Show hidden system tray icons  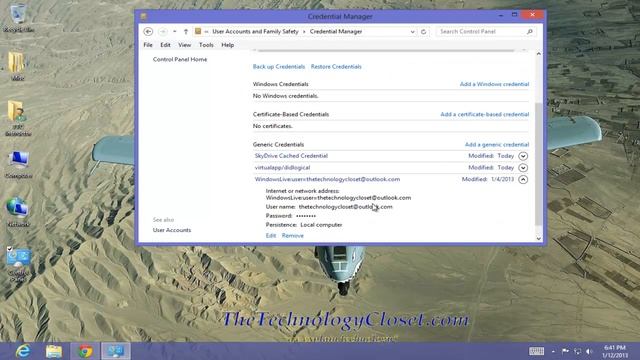pos(553,351)
